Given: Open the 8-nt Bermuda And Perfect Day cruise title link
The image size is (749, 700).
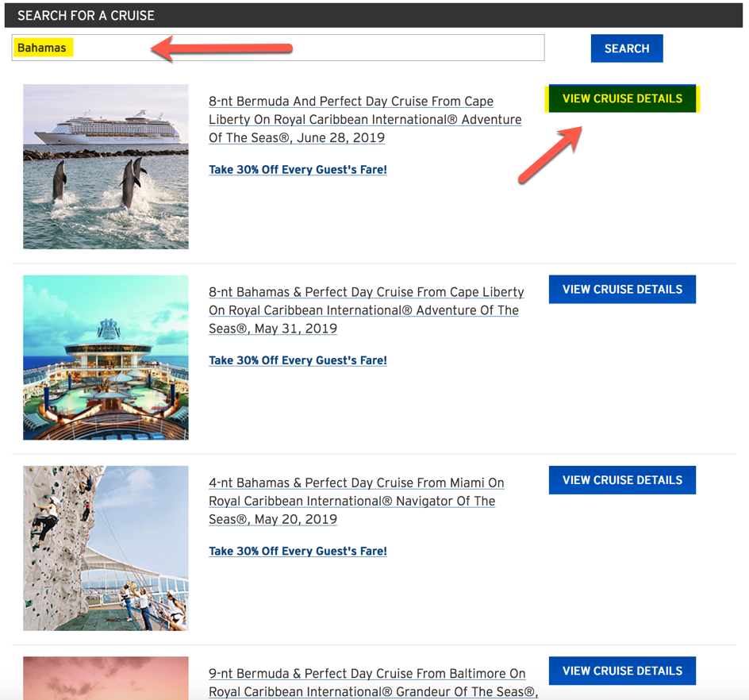Looking at the screenshot, I should click(365, 120).
